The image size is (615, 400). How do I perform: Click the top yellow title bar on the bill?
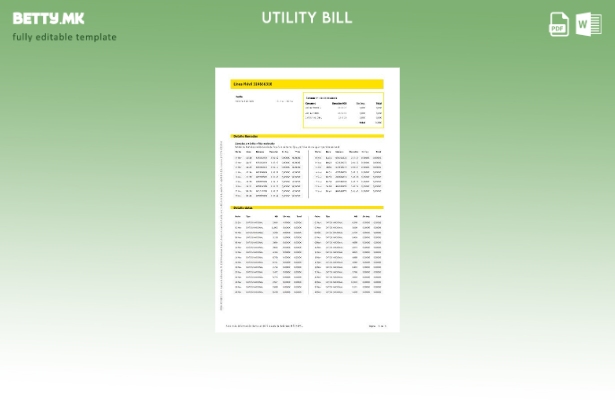coord(307,85)
